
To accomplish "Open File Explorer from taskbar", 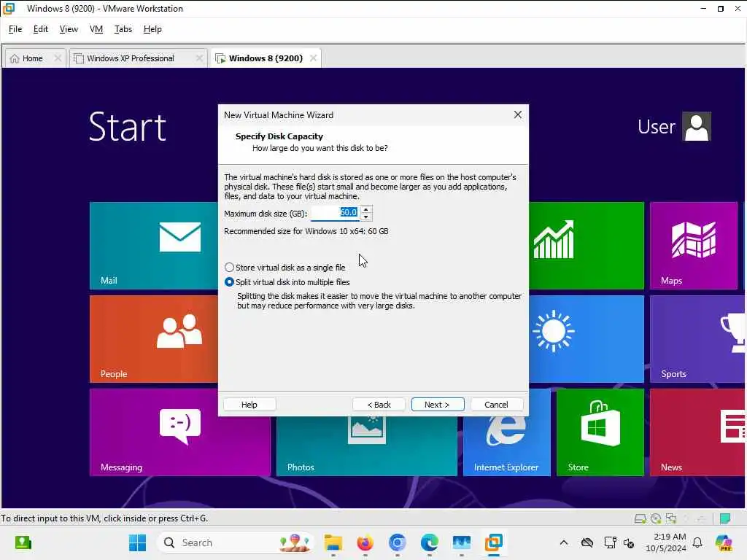I will (x=333, y=542).
